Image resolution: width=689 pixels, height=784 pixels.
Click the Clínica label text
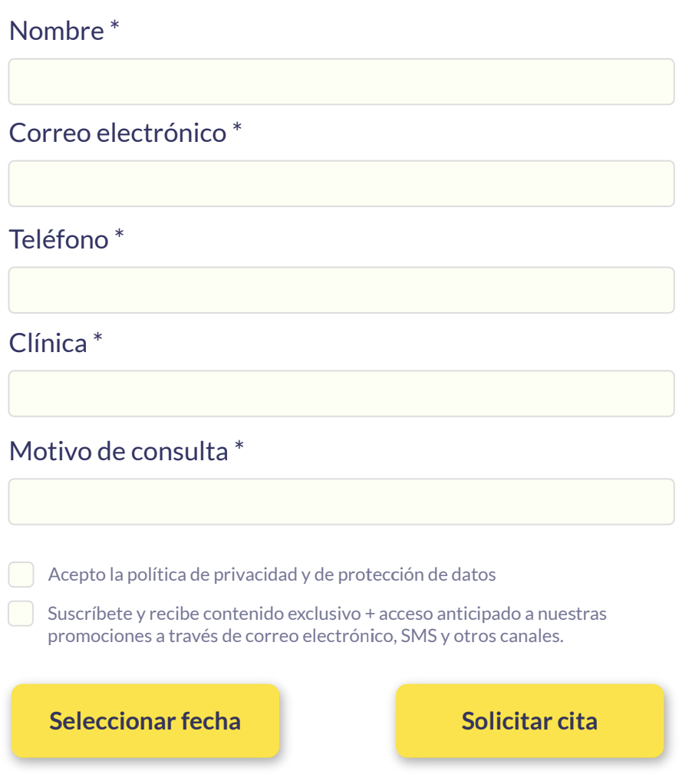pyautogui.click(x=48, y=343)
